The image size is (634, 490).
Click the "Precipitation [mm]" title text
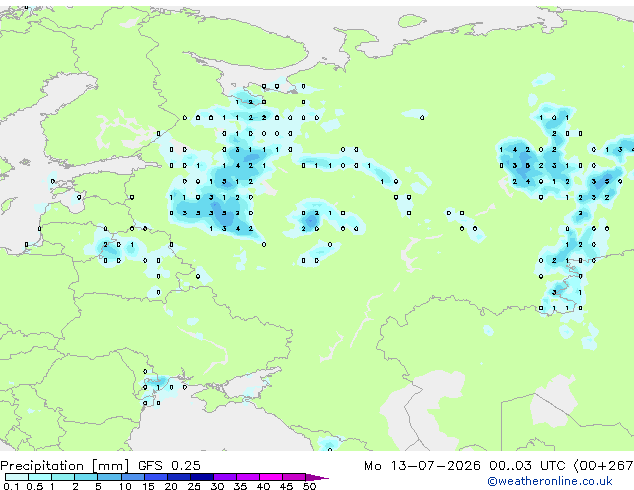coord(65,466)
